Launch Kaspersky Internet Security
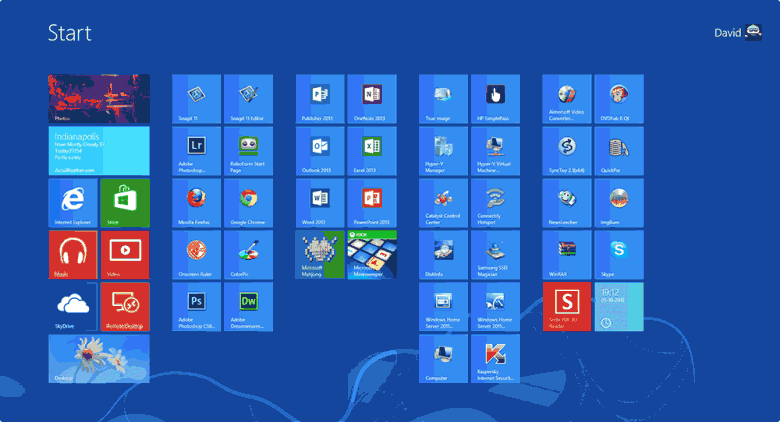 tap(495, 358)
